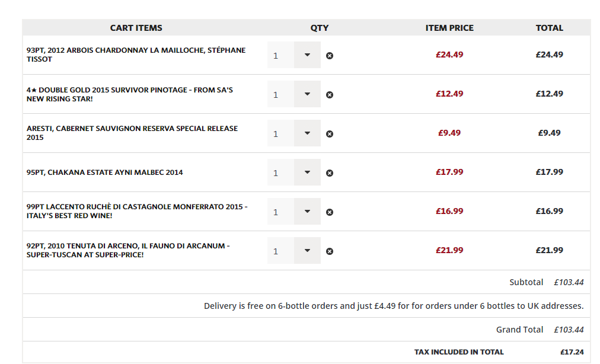
Task: Open quantity dropdown for Aresti Cabernet
Action: (307, 133)
